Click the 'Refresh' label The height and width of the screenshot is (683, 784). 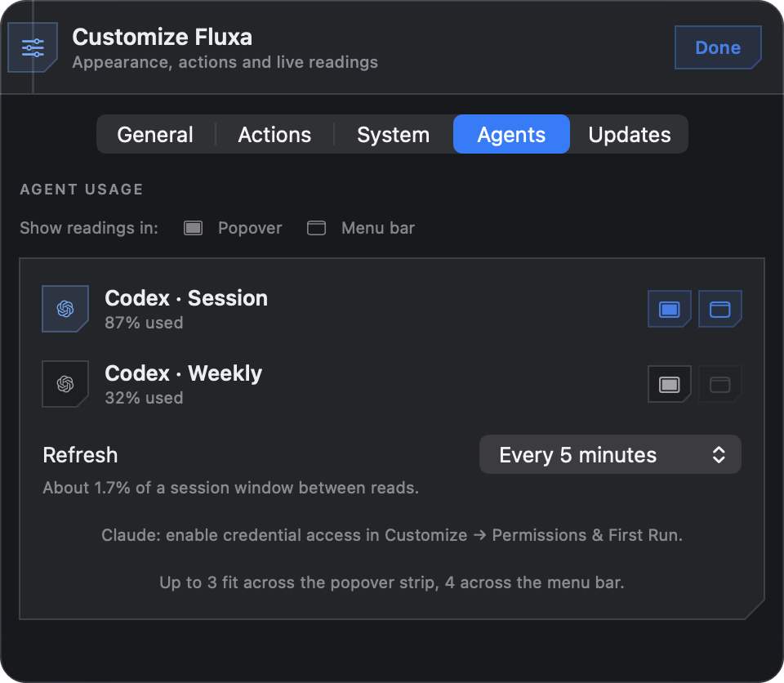pos(81,455)
